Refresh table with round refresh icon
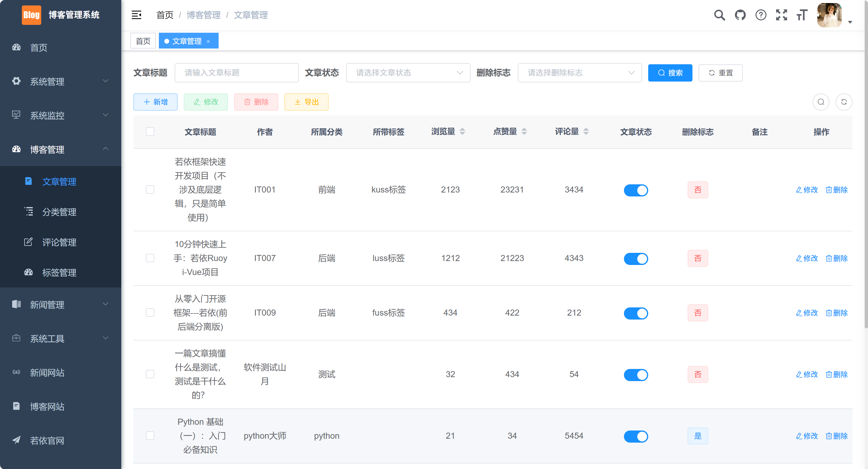Viewport: 868px width, 469px height. pyautogui.click(x=844, y=102)
